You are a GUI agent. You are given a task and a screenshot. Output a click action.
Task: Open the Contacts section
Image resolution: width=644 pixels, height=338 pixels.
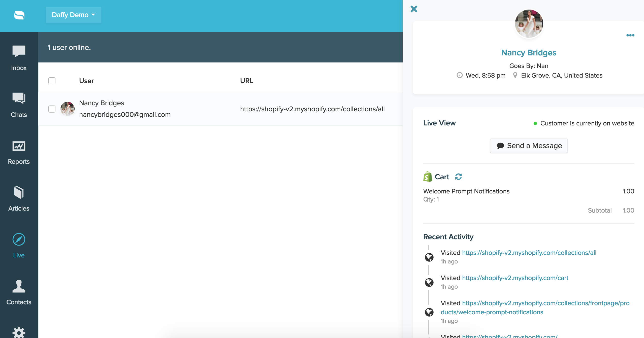[x=19, y=292]
